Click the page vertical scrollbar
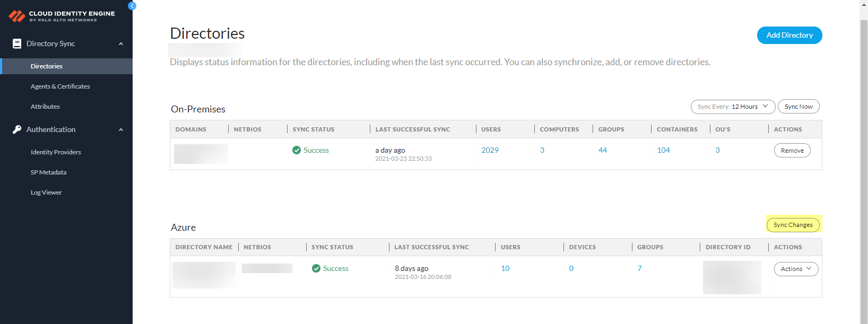Image resolution: width=868 pixels, height=324 pixels. [x=864, y=159]
